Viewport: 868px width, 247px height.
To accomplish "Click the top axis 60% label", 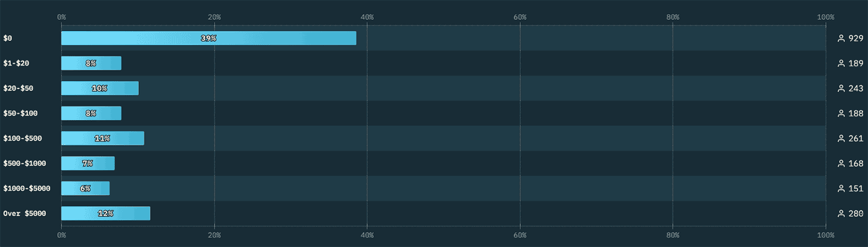I will (520, 17).
